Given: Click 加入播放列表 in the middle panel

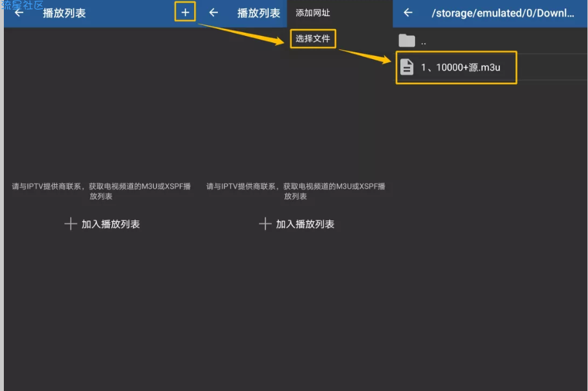Looking at the screenshot, I should point(297,224).
